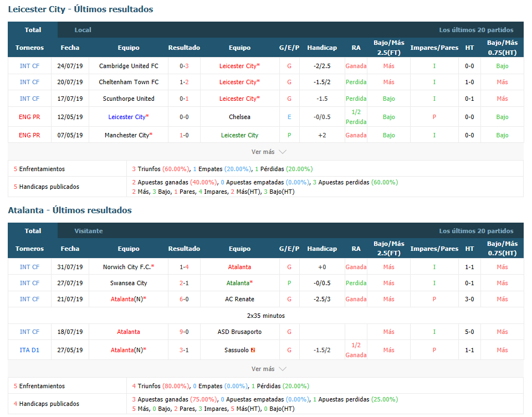532x417 pixels.
Task: Click the 'Leicester City - Últimos resultados' heading
Action: tap(80, 9)
